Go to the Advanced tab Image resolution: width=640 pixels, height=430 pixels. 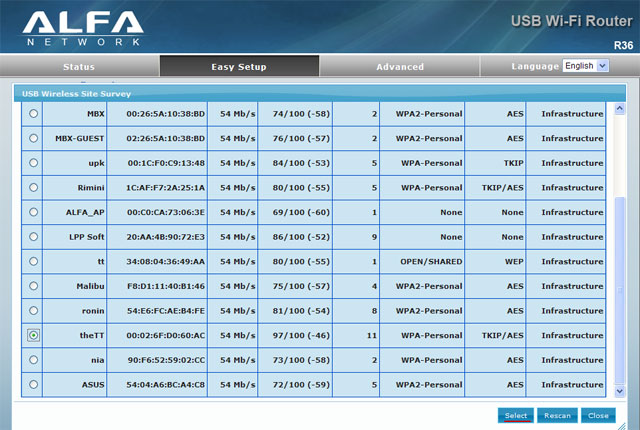(x=400, y=66)
